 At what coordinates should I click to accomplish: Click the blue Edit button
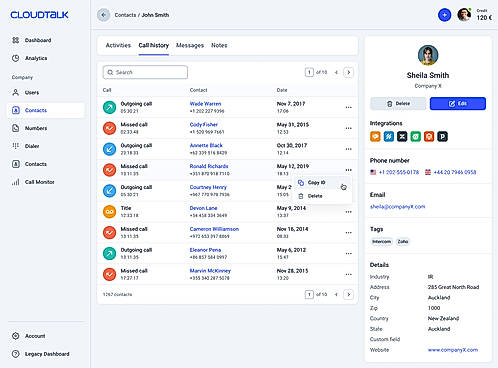(x=458, y=104)
